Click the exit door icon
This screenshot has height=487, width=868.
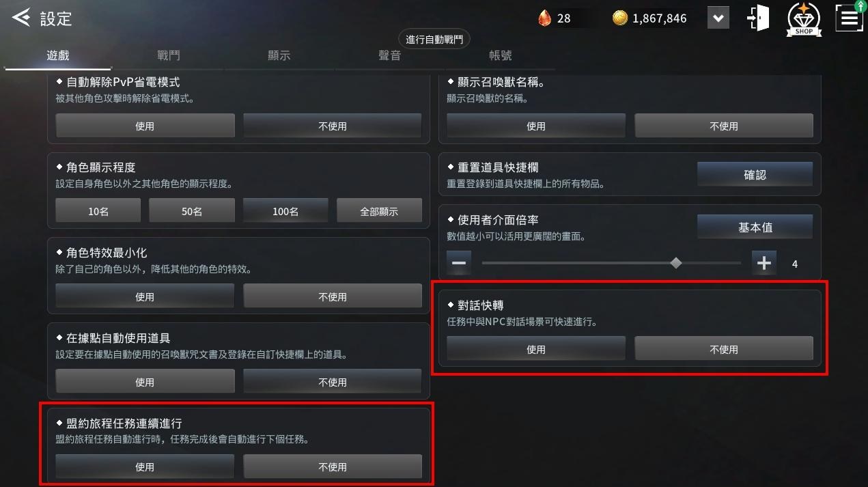tap(758, 18)
